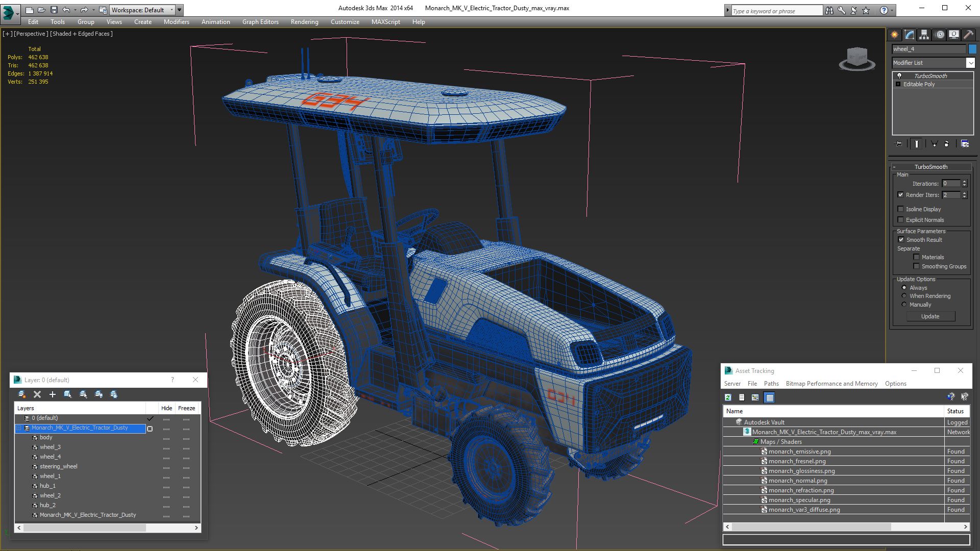Click the TurboSmooth Update button
The height and width of the screenshot is (551, 980).
(930, 316)
